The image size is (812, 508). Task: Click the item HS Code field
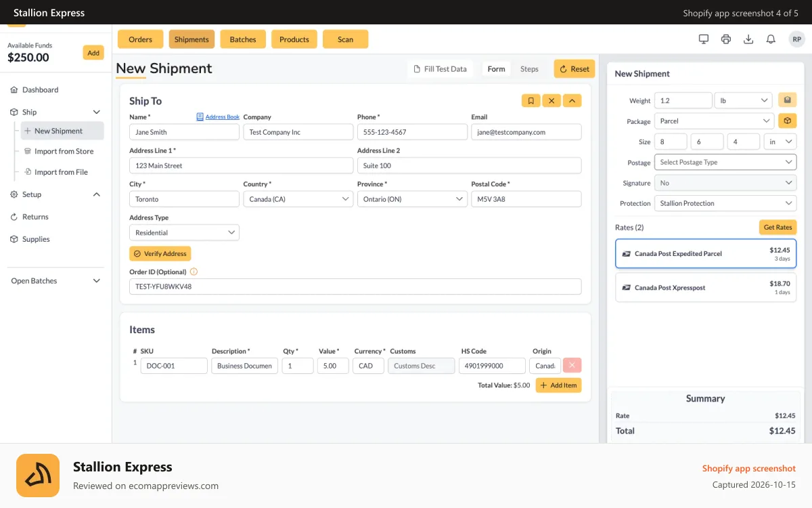(492, 366)
